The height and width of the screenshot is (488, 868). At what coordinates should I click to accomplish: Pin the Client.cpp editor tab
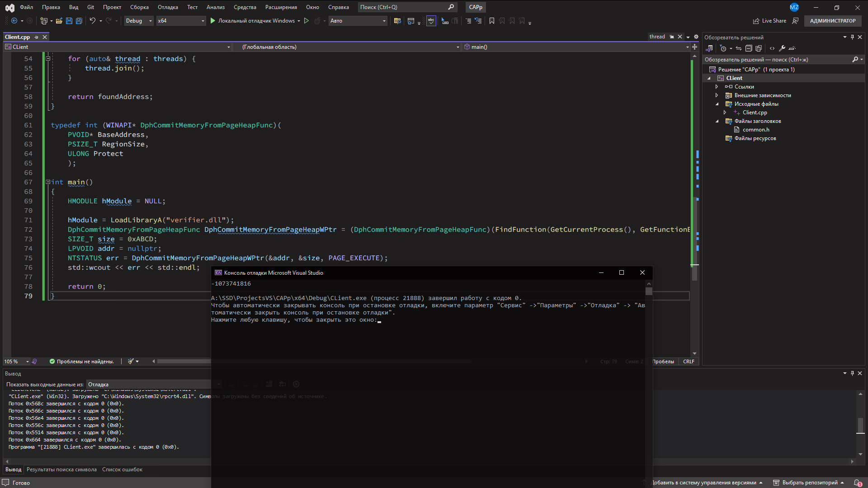click(x=37, y=37)
